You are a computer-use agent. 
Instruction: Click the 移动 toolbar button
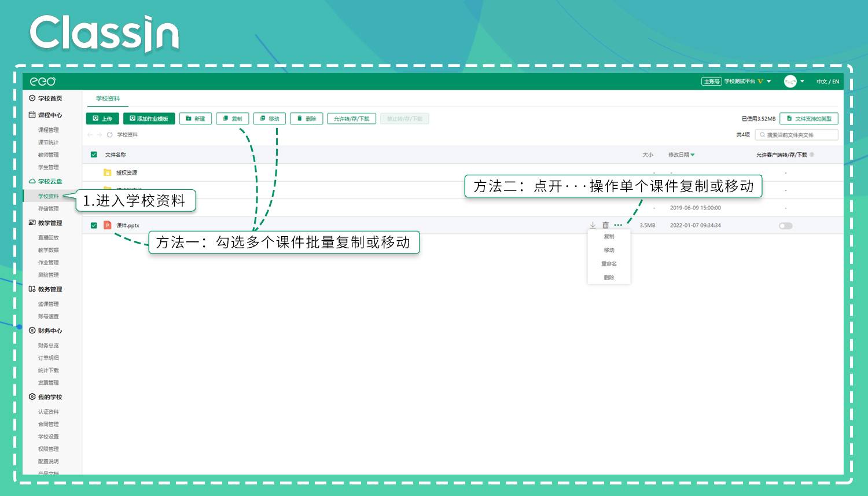point(270,119)
